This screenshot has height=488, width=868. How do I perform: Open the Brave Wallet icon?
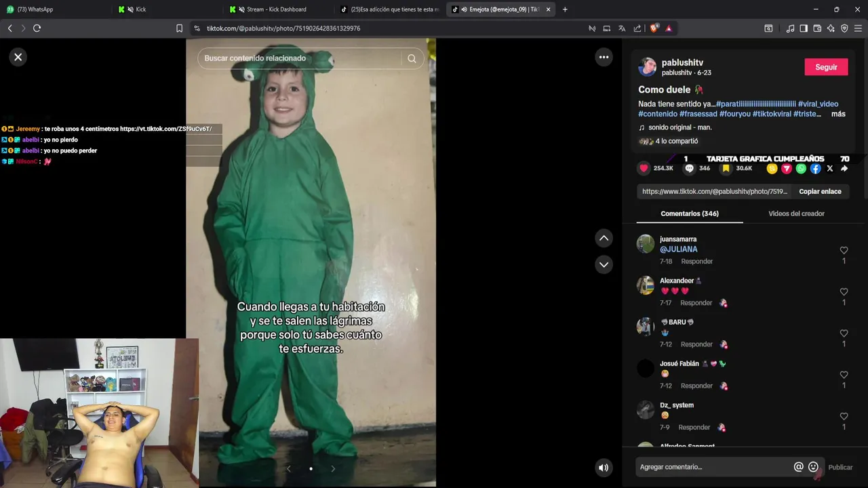(x=817, y=28)
